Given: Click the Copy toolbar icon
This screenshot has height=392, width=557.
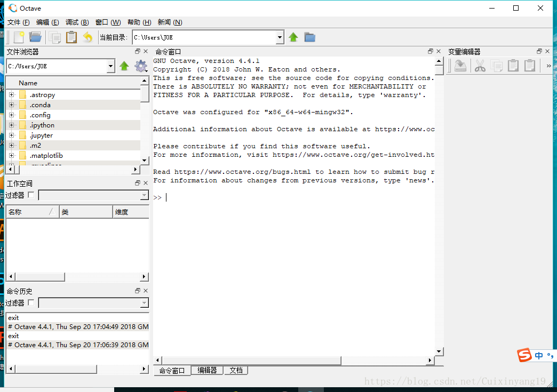Looking at the screenshot, I should 55,37.
